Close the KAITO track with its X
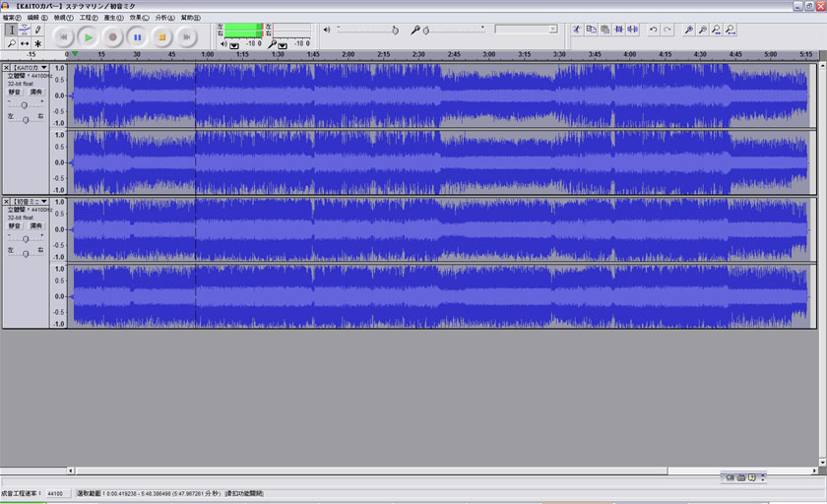Image resolution: width=827 pixels, height=504 pixels. (6, 68)
